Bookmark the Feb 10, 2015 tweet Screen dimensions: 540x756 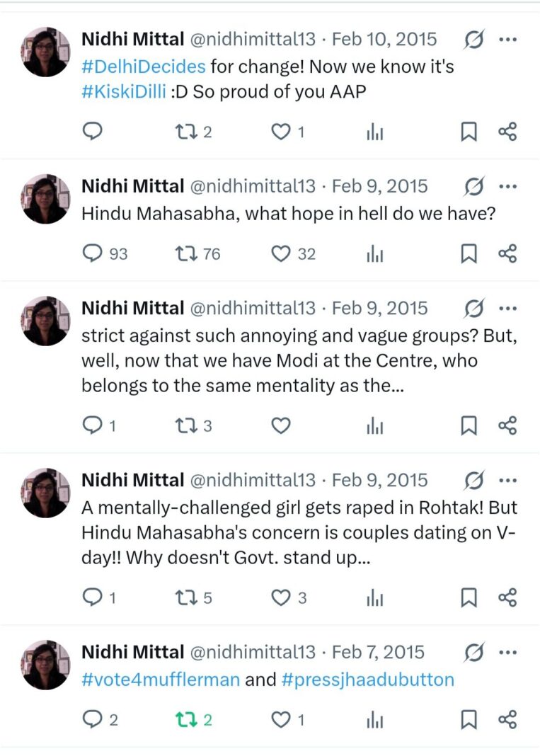469,132
